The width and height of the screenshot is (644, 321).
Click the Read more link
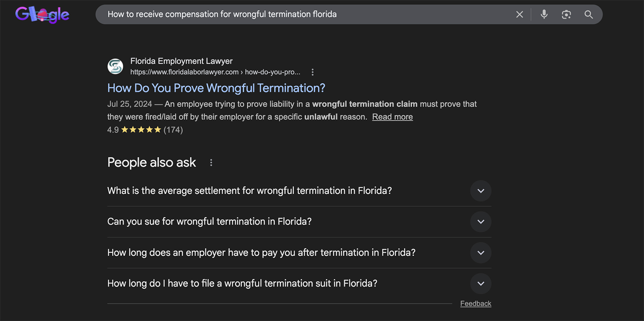coord(392,116)
